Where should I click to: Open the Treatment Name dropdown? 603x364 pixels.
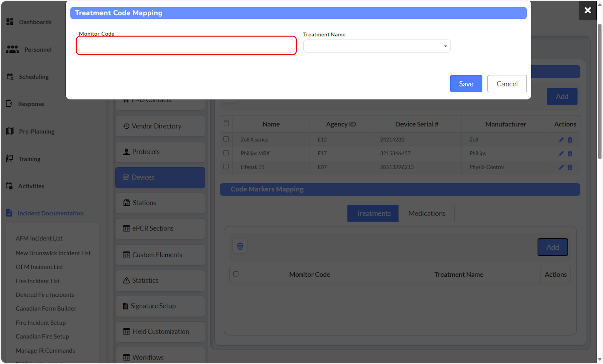(x=377, y=46)
